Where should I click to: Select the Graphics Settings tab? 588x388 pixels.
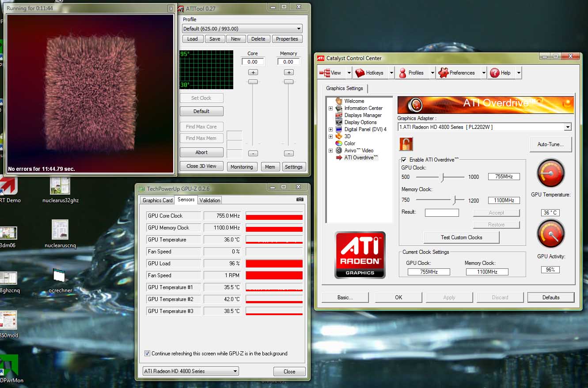345,88
